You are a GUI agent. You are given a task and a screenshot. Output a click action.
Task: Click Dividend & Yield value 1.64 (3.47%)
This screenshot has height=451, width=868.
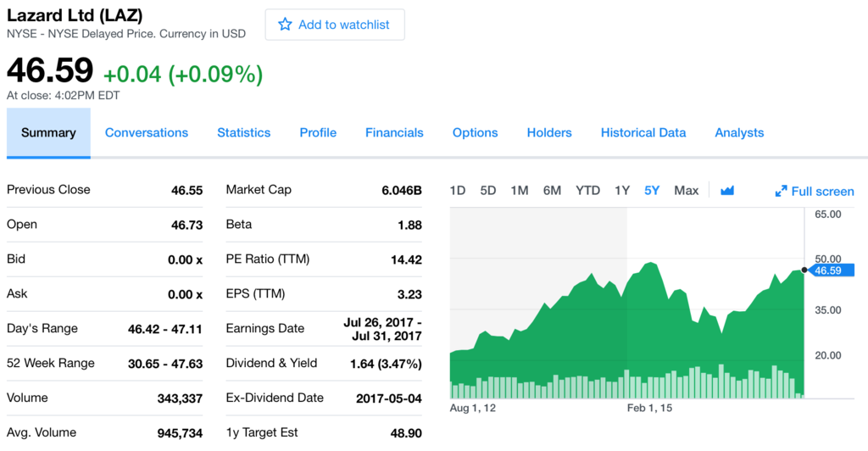386,365
